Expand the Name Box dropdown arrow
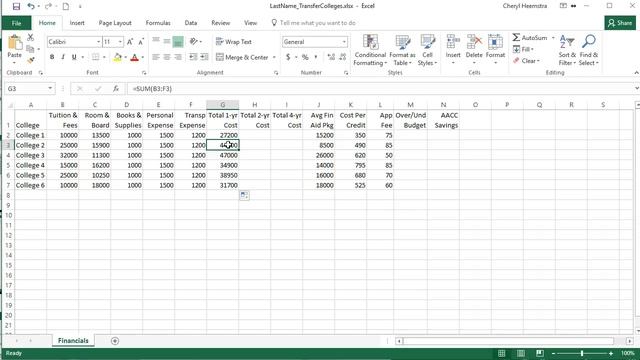Viewport: 640px width, 360px height. click(x=50, y=88)
